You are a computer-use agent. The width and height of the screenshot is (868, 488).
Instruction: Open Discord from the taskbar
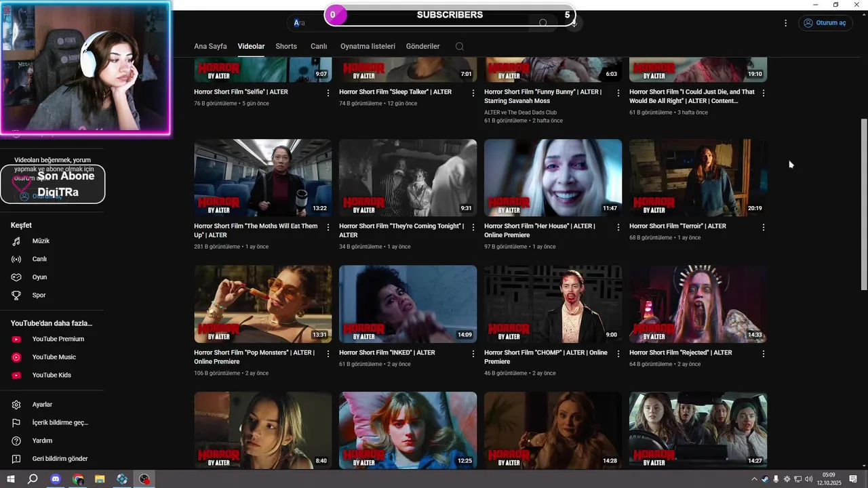[56, 479]
